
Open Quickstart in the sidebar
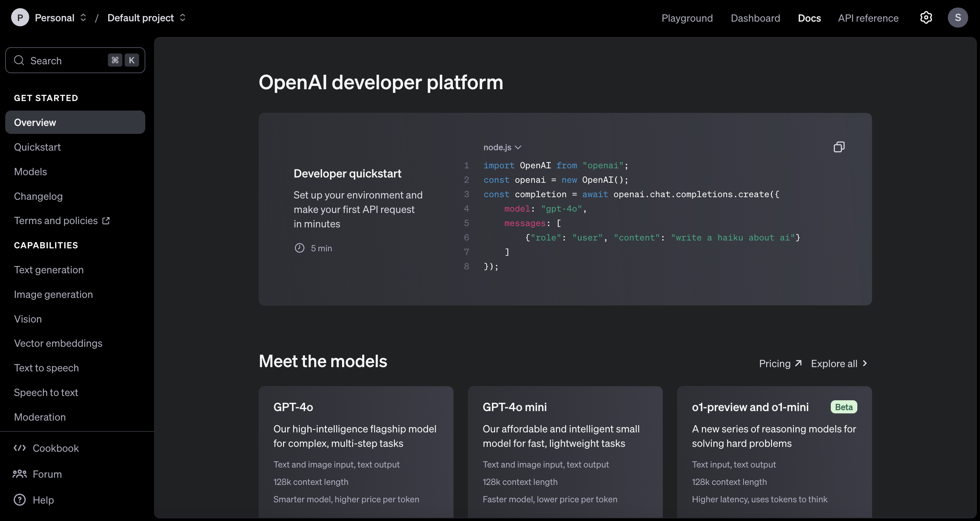click(x=37, y=147)
